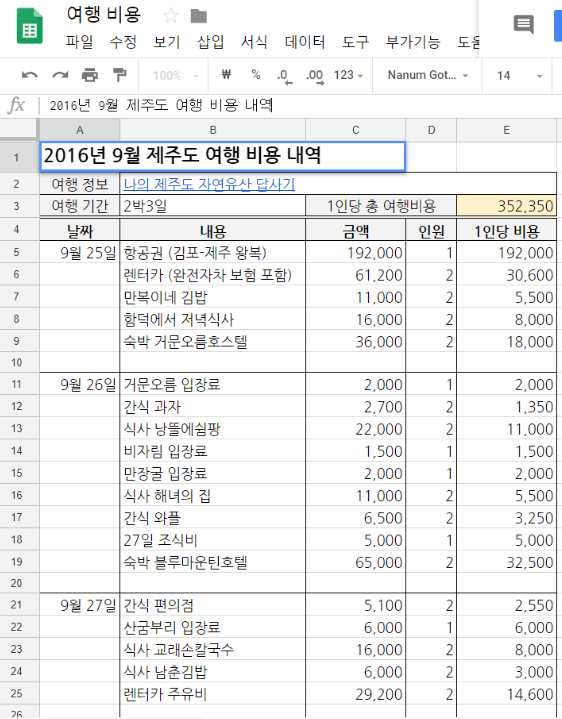Open the 파일 menu
The height and width of the screenshot is (719, 562).
(x=79, y=42)
